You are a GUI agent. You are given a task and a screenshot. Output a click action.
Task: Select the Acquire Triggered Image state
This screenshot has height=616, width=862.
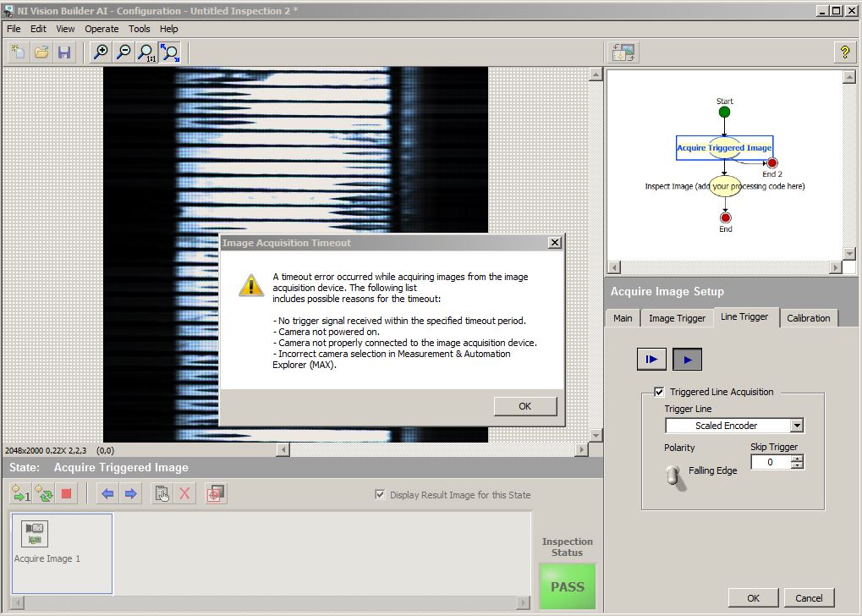725,147
